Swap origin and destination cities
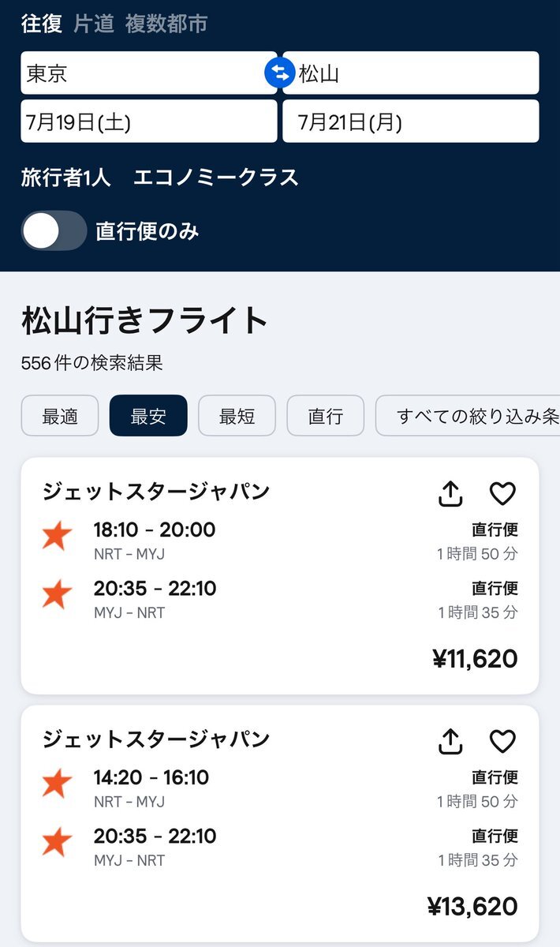 [279, 73]
